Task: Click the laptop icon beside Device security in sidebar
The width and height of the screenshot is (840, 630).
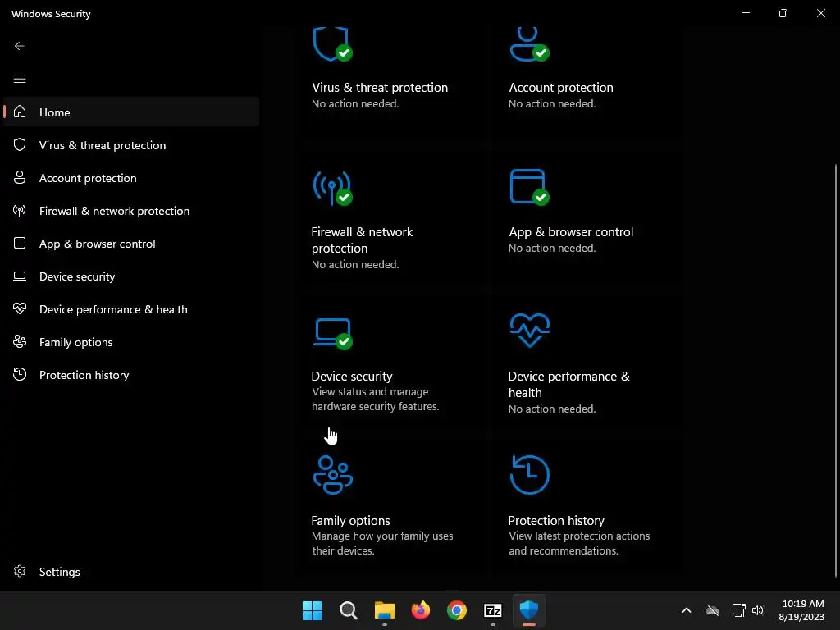Action: [20, 276]
